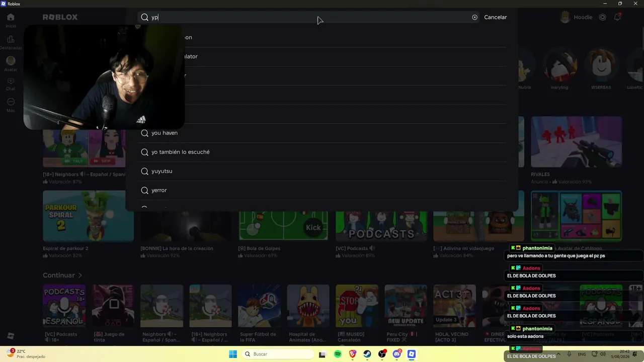Image resolution: width=644 pixels, height=362 pixels.
Task: Click the ENG language indicator in tray
Action: coord(582,354)
